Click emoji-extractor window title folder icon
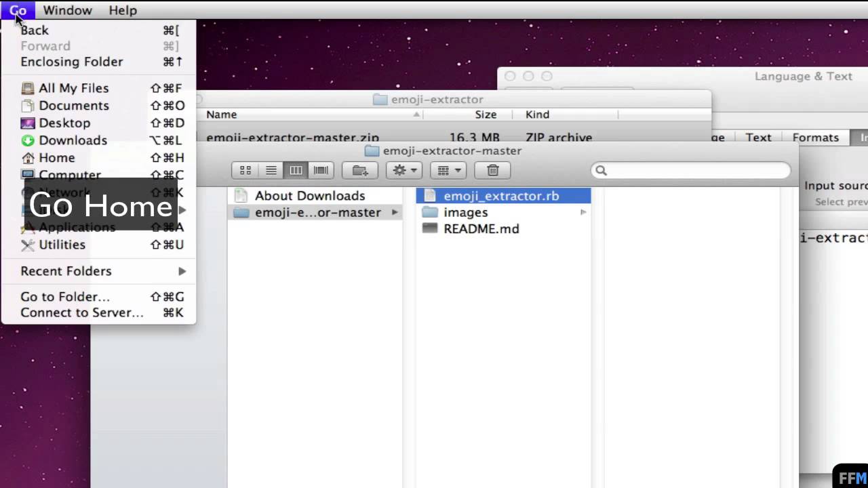868x488 pixels. tap(380, 100)
